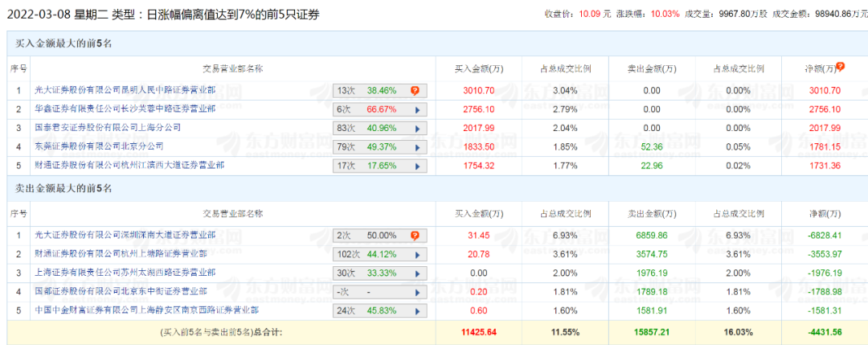Select net amount 1781.15 cell
This screenshot has height=345, width=868.
point(825,146)
